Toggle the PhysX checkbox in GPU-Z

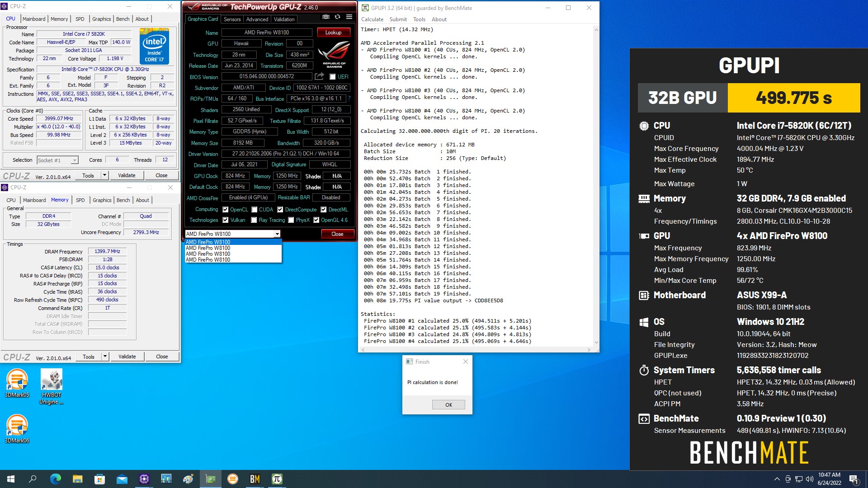click(291, 220)
